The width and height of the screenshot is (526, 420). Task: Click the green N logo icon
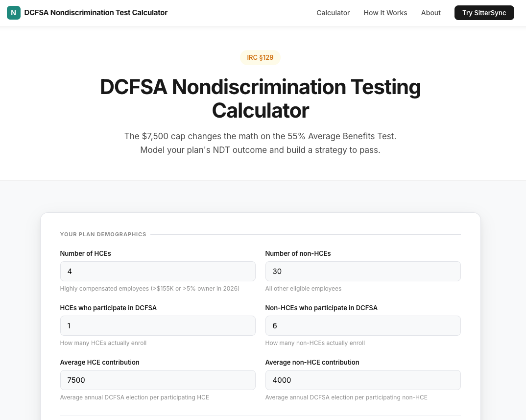click(x=13, y=13)
